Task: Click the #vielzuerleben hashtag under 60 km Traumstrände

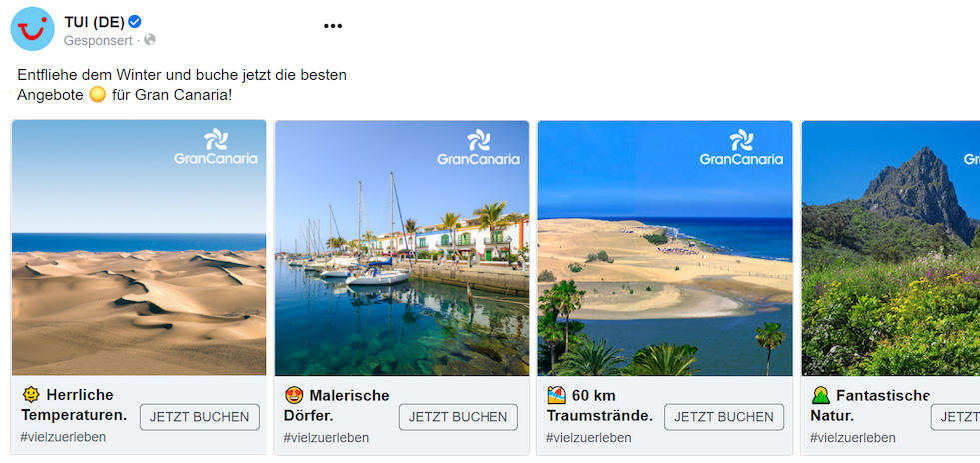Action: [588, 437]
